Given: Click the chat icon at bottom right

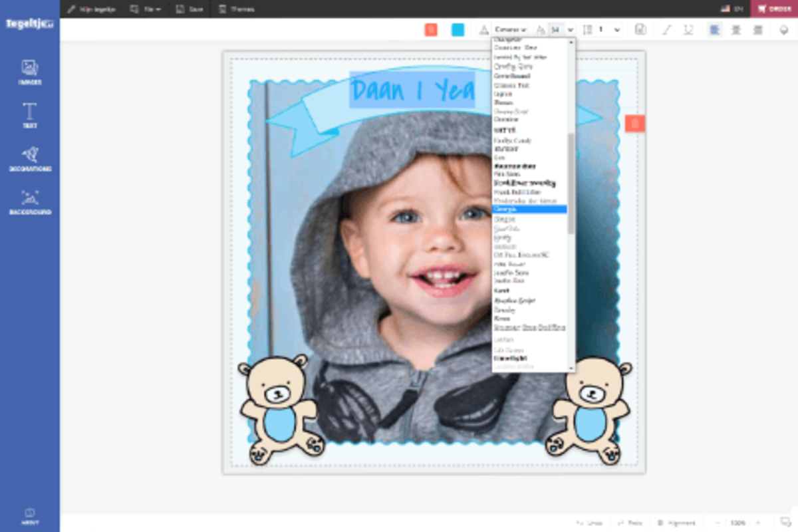Looking at the screenshot, I should coord(785,523).
